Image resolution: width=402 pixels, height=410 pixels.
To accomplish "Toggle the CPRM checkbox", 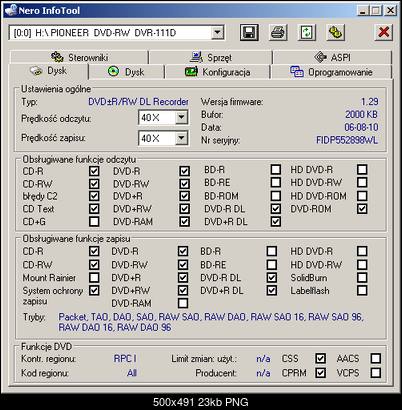I will coord(320,373).
